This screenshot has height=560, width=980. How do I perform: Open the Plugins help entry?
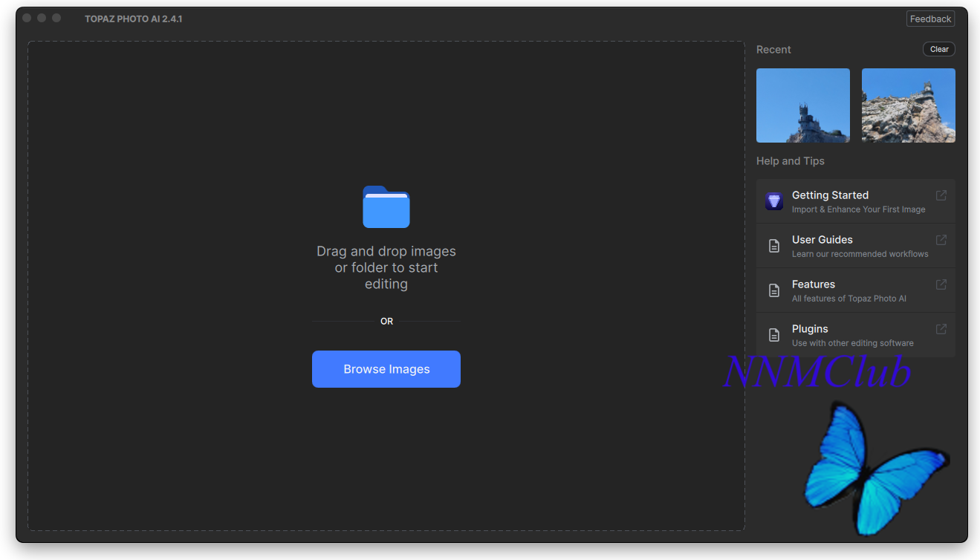click(x=856, y=335)
